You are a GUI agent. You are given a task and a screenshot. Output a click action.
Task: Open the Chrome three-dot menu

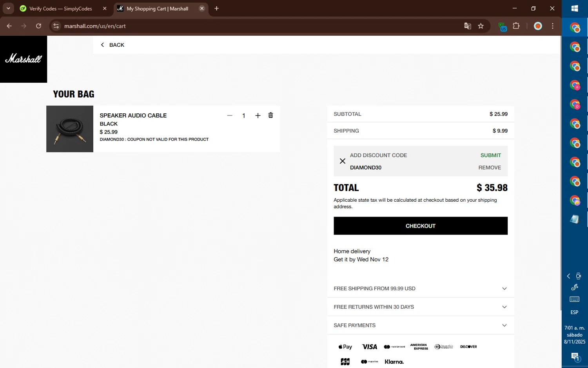(x=553, y=26)
